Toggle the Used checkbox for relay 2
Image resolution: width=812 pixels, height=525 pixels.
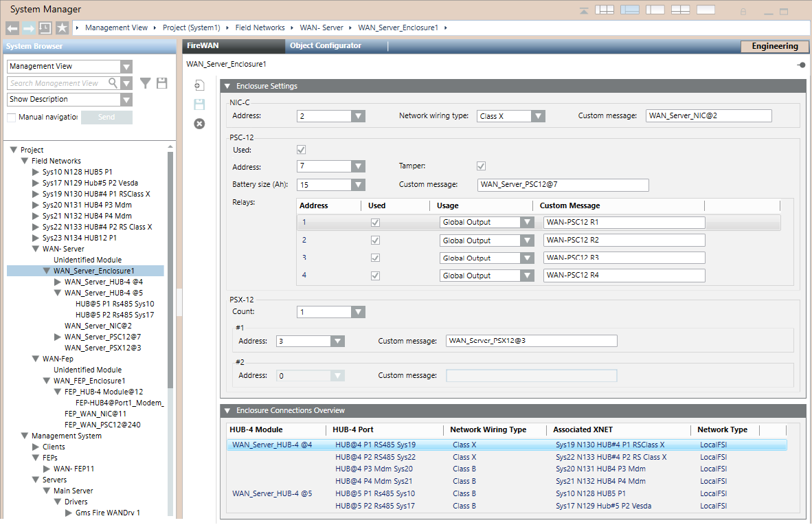376,241
